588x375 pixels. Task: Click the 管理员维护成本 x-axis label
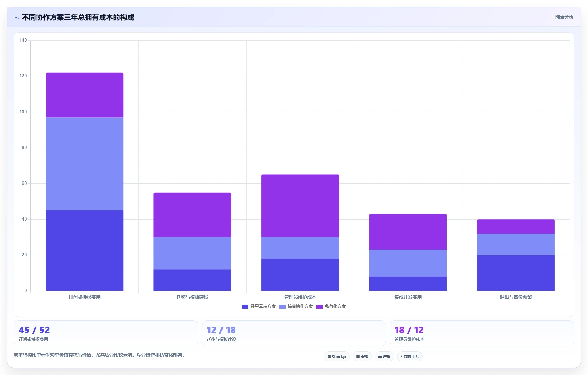(300, 297)
